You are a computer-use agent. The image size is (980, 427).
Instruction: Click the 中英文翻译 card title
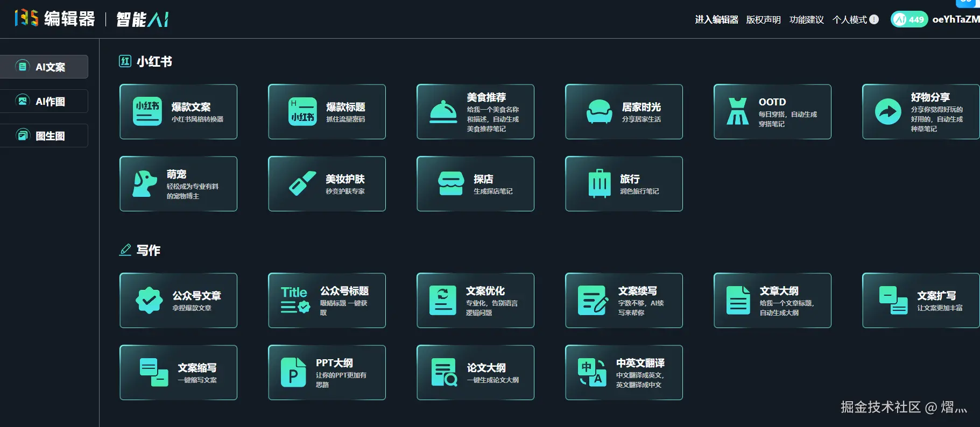(x=640, y=363)
